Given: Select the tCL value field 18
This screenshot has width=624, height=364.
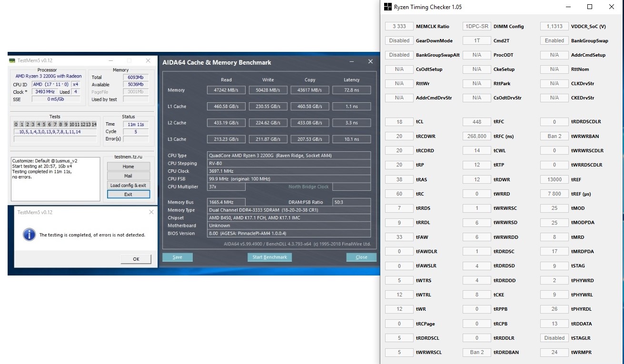Looking at the screenshot, I should [399, 122].
